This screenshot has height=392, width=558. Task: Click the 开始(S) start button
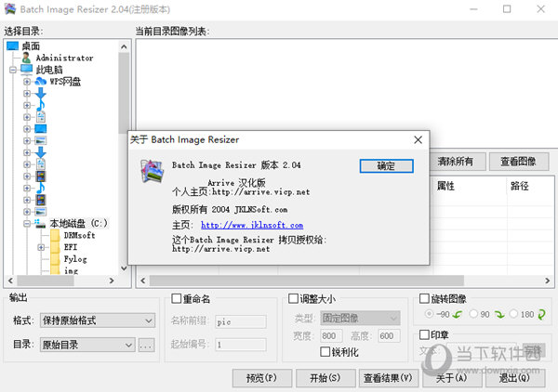click(325, 378)
